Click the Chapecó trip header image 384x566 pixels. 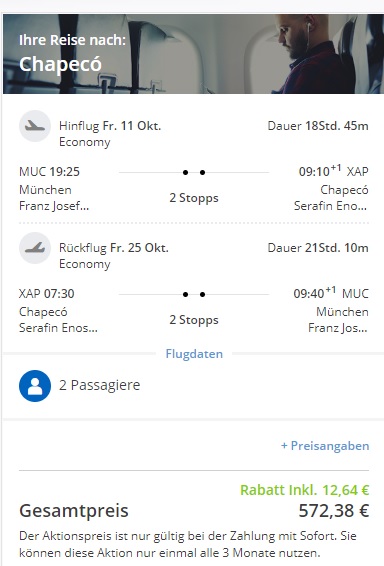pos(193,54)
